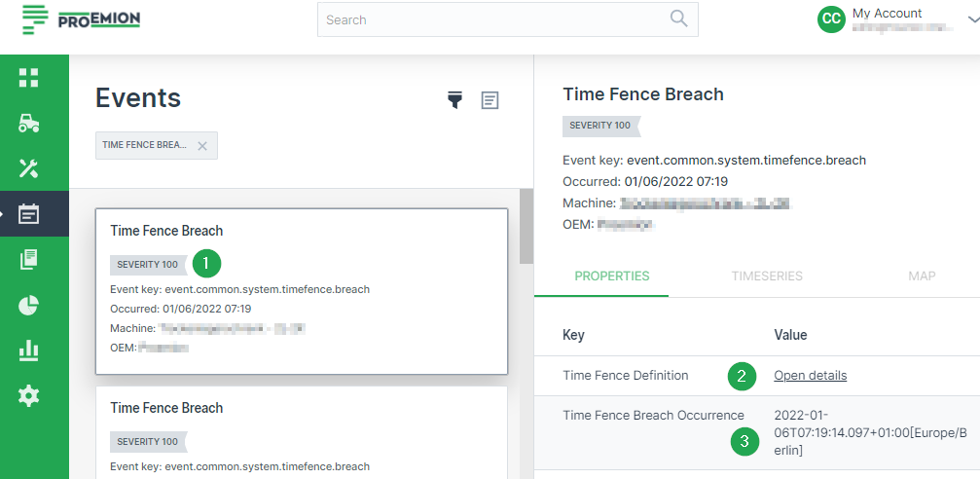The height and width of the screenshot is (479, 980).
Task: Click the search magnifier icon
Action: tap(678, 19)
